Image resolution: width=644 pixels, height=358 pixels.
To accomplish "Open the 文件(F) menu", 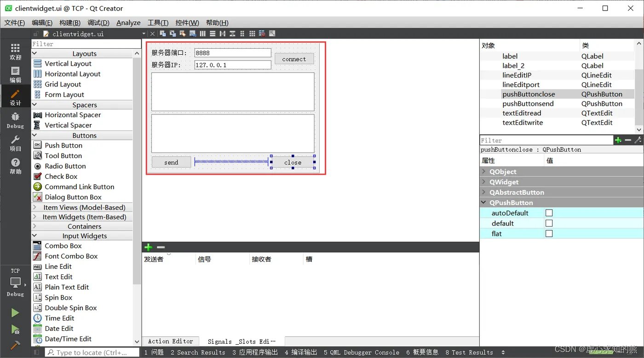I will point(15,23).
